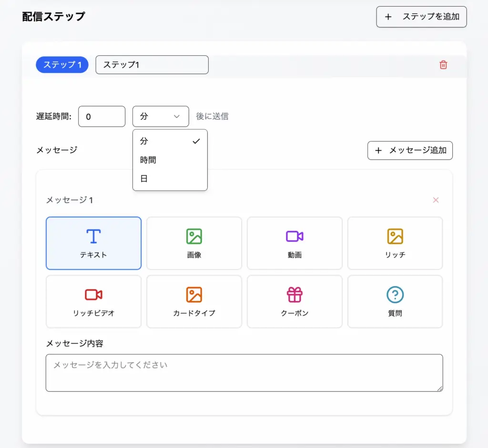Screen dimensions: 488x448
Task: Click the blue ステップ 1 badge
Action: pos(62,65)
